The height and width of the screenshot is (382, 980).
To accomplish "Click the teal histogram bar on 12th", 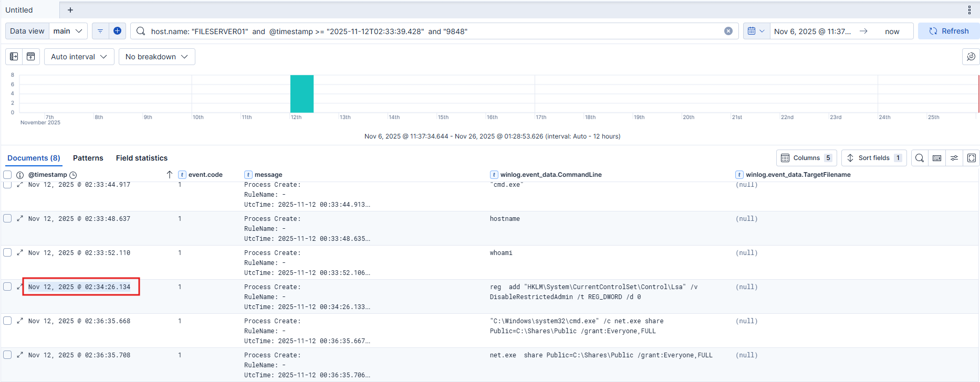I will [x=302, y=93].
